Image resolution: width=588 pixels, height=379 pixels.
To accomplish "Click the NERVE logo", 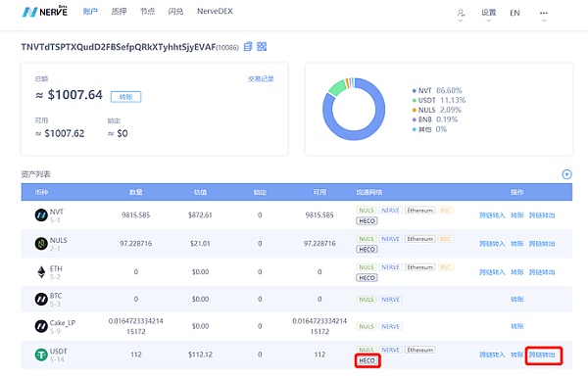I will pyautogui.click(x=45, y=12).
